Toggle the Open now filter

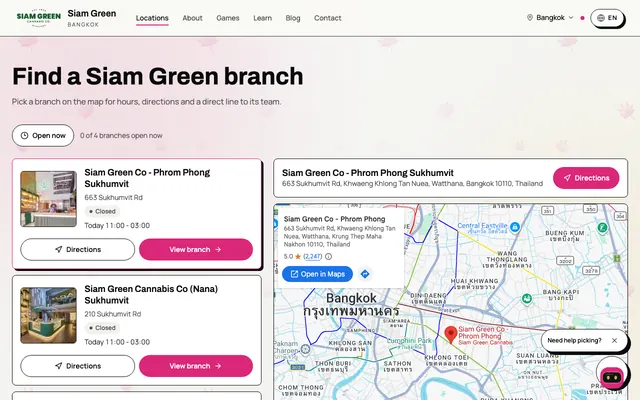click(x=43, y=136)
